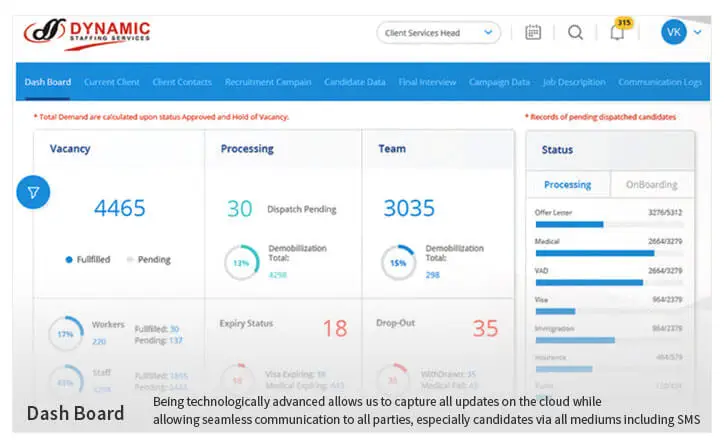This screenshot has width=725, height=445.
Task: Open the calendar icon in header
Action: tap(533, 32)
